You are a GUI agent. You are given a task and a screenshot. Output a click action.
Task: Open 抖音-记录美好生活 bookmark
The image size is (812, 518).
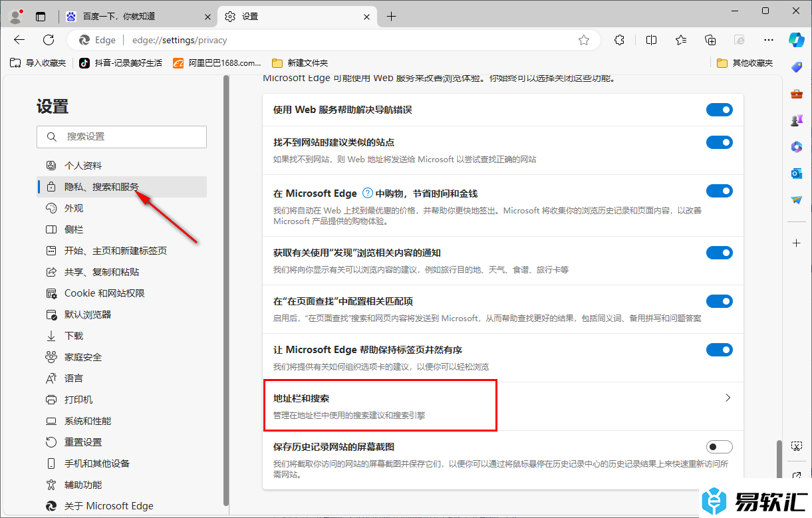(x=120, y=63)
